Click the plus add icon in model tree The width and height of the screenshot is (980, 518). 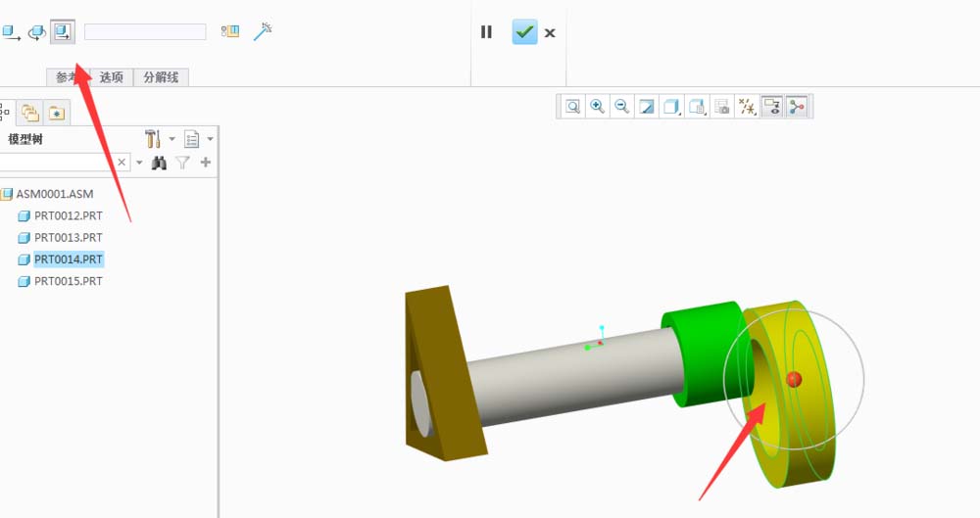[x=206, y=163]
